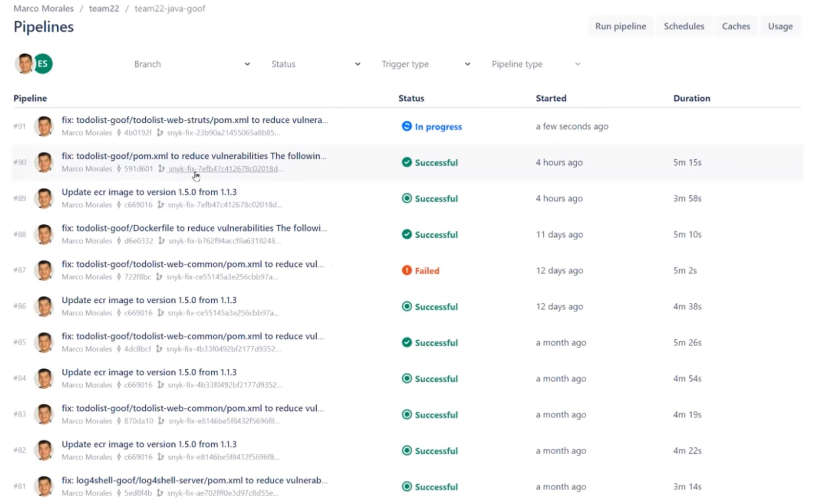Click commit hash 722f8bc
The image size is (816, 504).
coord(137,277)
